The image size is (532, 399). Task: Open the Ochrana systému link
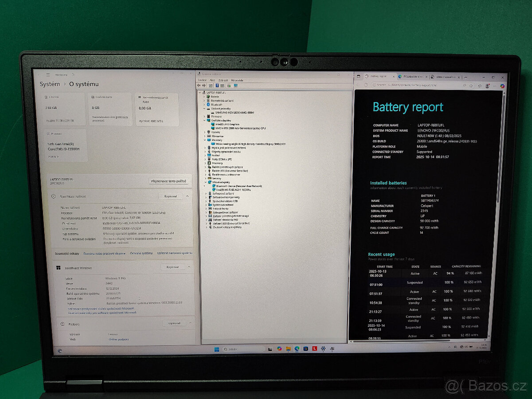(141, 253)
